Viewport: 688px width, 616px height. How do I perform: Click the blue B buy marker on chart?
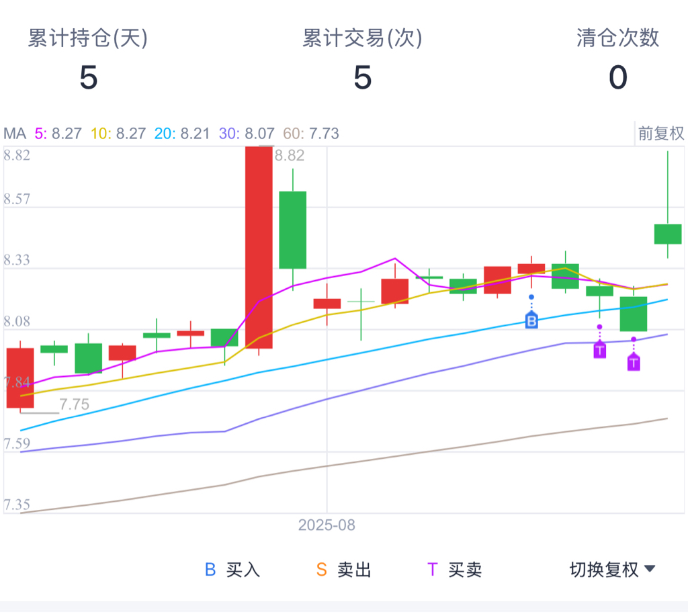click(x=531, y=320)
